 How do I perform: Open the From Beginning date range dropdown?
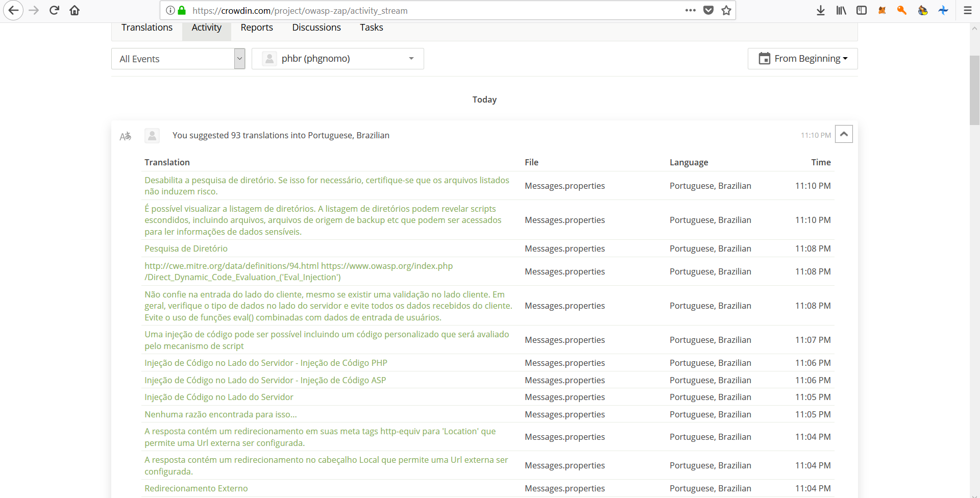(x=802, y=59)
